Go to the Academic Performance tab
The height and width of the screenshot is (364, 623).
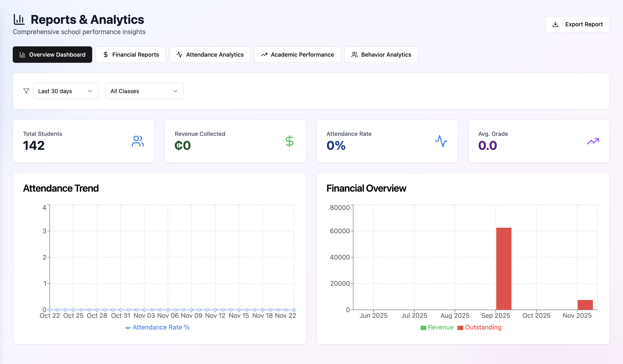(297, 55)
